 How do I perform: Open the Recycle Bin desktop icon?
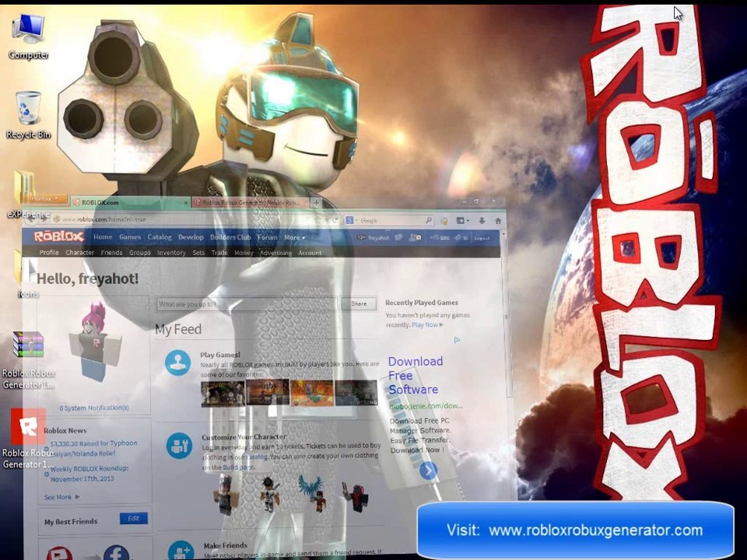(x=29, y=115)
